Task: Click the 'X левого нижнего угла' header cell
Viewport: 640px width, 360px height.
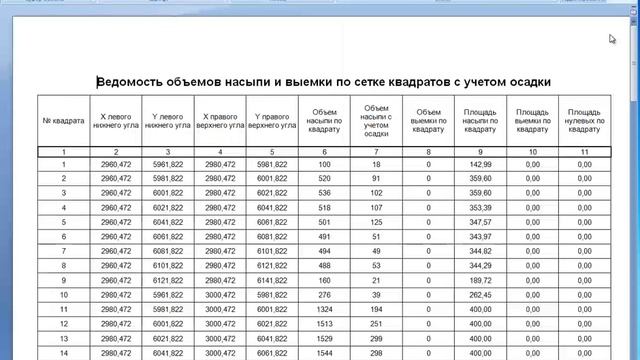Action: point(116,121)
